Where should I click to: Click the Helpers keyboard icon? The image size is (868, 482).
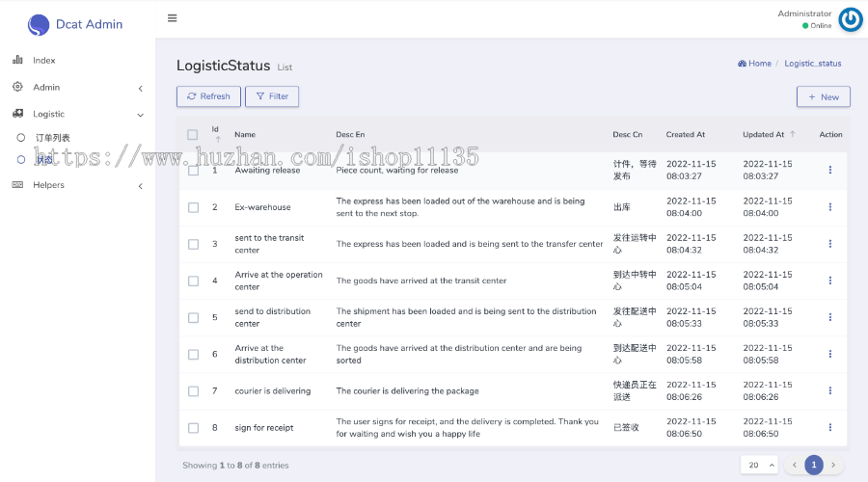click(17, 185)
